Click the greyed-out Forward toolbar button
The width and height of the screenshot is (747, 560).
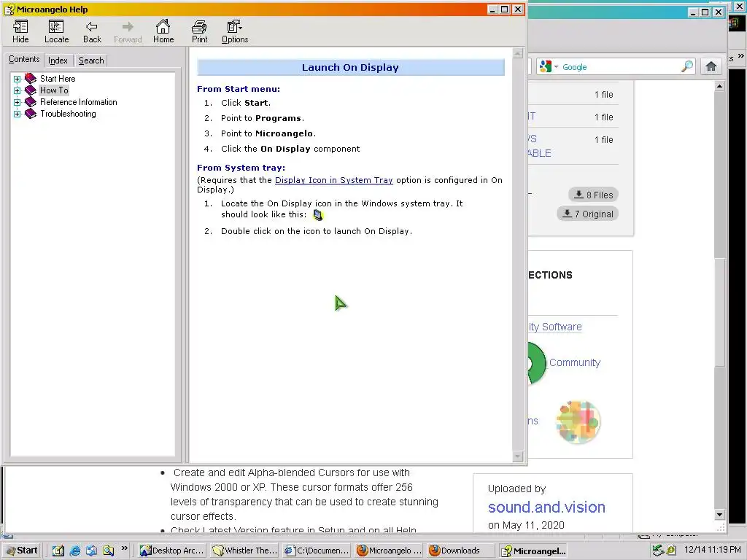click(x=128, y=31)
